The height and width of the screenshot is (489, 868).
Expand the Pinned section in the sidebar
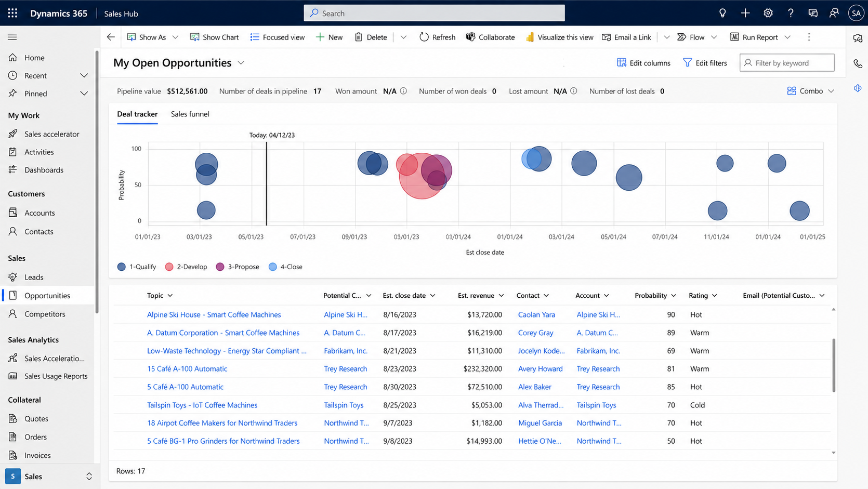point(84,94)
